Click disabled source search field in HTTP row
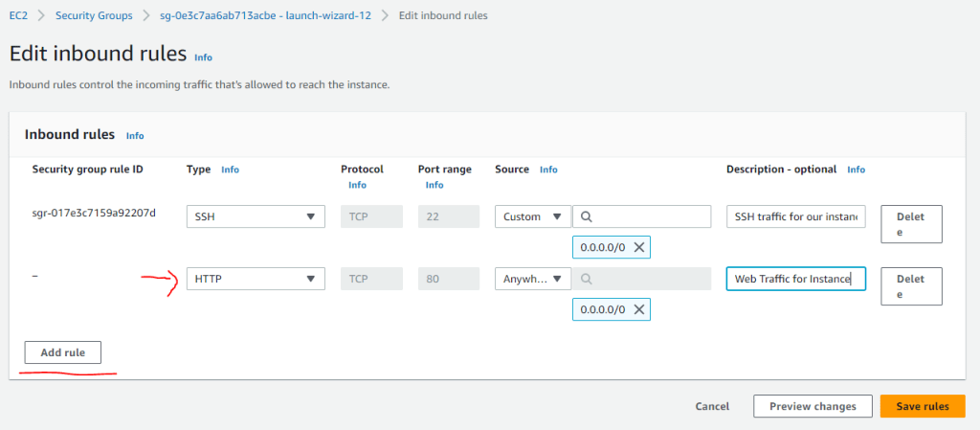 642,279
